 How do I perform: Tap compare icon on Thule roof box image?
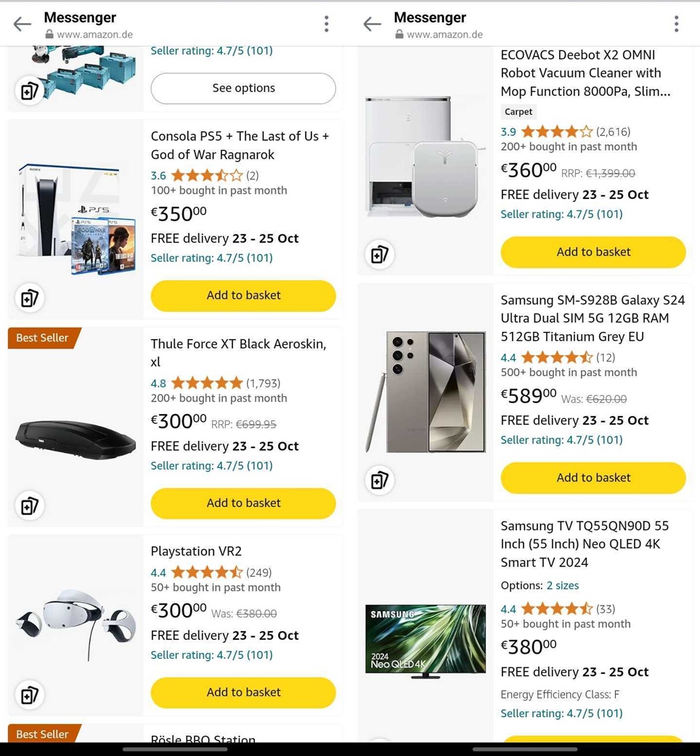click(x=30, y=505)
